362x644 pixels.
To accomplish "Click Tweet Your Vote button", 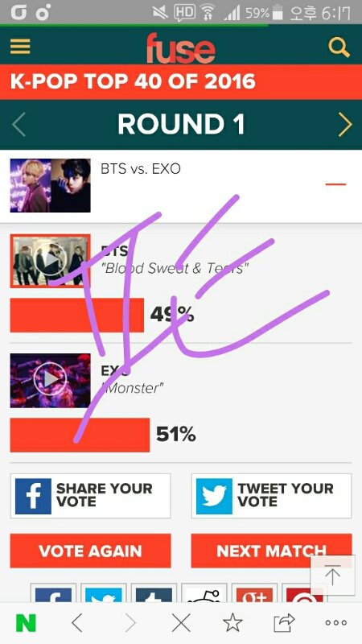I will (x=271, y=496).
